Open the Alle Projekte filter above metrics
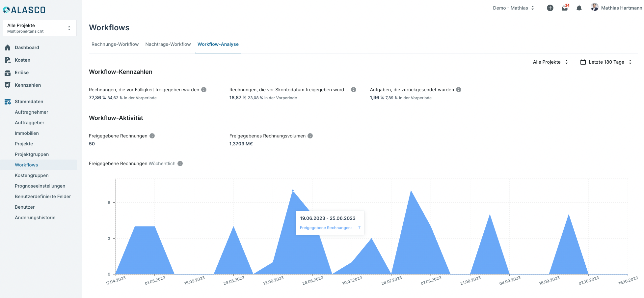This screenshot has height=298, width=644. tap(550, 62)
